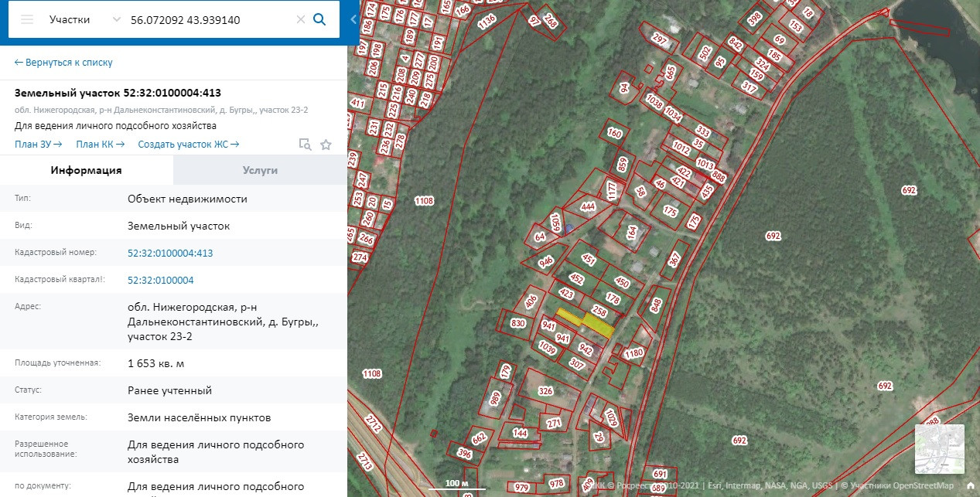Select parcel 450 on map
The width and height of the screenshot is (980, 497).
pyautogui.click(x=622, y=282)
